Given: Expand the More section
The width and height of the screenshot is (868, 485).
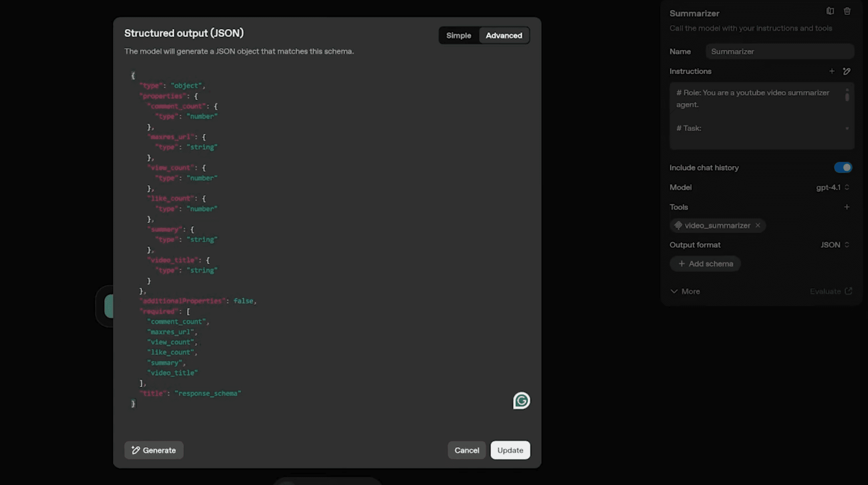Looking at the screenshot, I should point(685,291).
